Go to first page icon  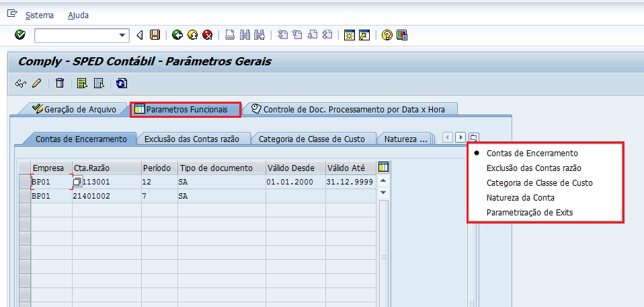pyautogui.click(x=282, y=35)
